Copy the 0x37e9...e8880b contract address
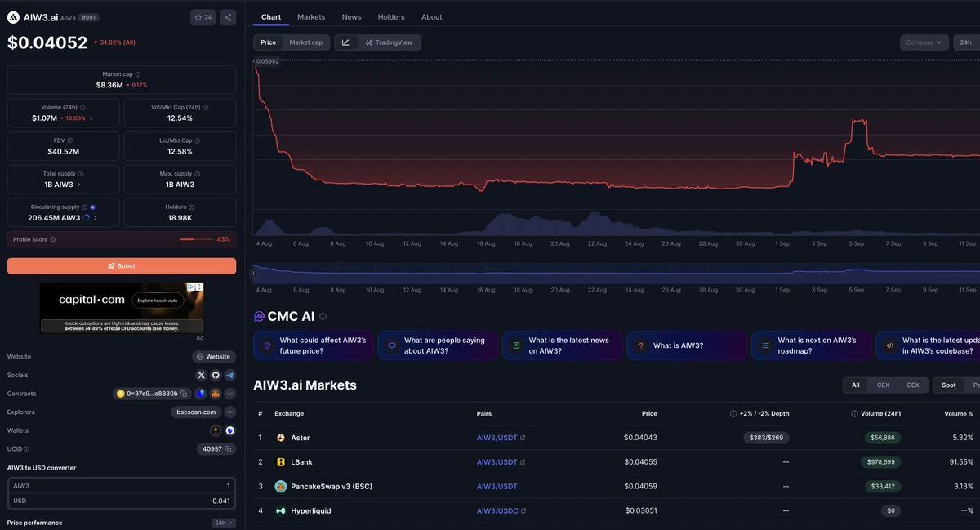This screenshot has width=980, height=530. (184, 394)
